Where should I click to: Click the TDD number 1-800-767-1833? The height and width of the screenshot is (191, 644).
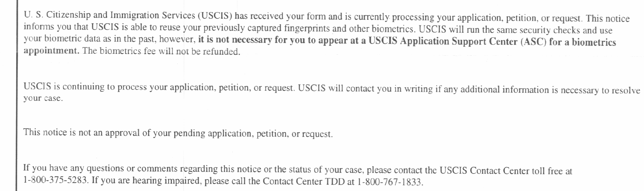pos(390,182)
